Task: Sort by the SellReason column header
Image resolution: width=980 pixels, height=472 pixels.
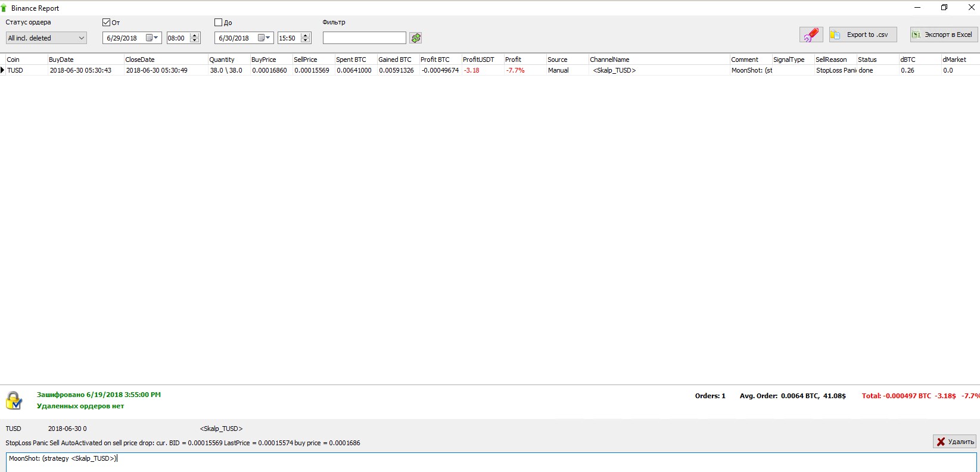Action: 835,60
